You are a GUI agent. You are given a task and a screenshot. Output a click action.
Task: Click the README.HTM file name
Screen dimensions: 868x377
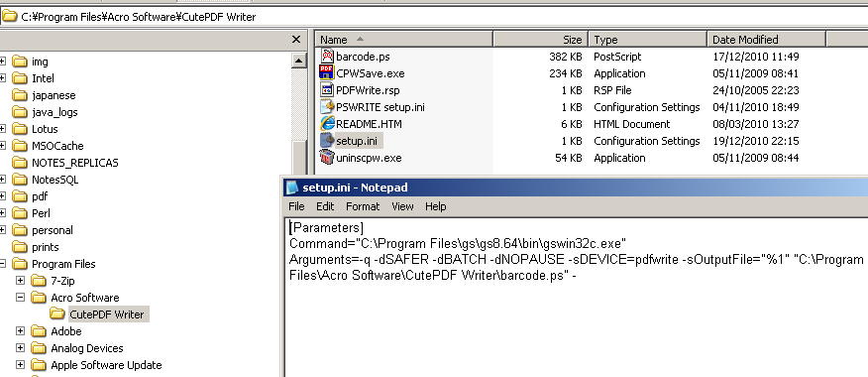click(370, 124)
